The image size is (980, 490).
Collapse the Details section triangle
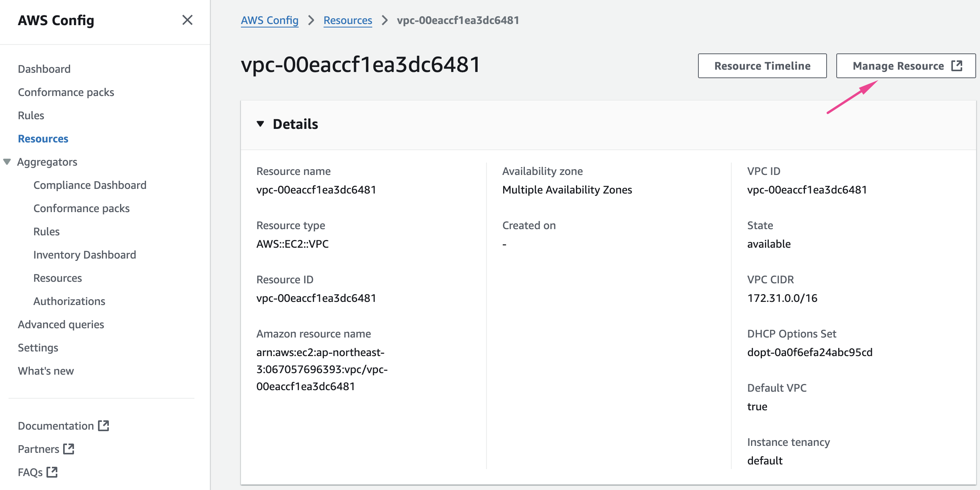pos(260,124)
